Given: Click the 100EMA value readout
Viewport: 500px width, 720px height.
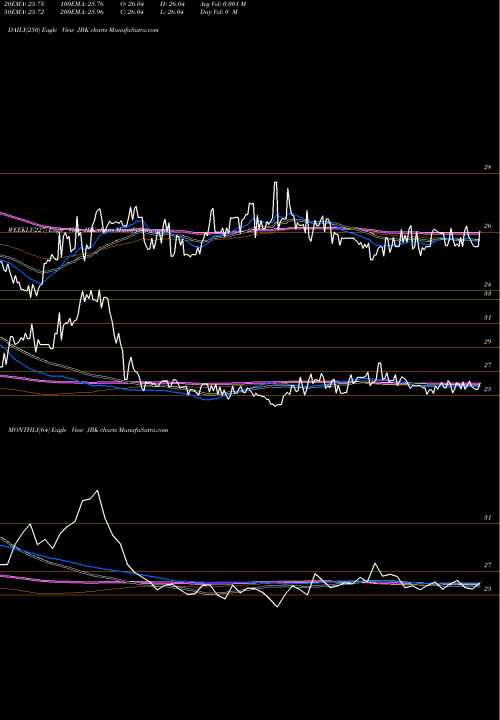Looking at the screenshot, I should [x=83, y=4].
